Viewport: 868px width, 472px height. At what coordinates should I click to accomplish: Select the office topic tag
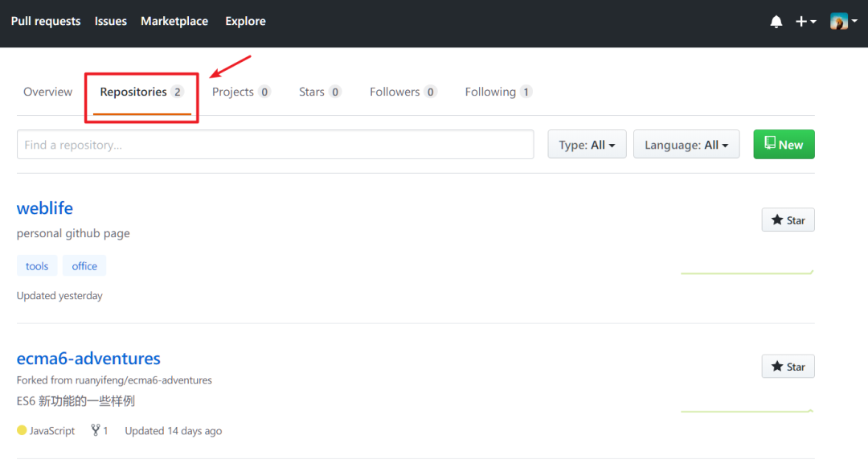(x=84, y=266)
